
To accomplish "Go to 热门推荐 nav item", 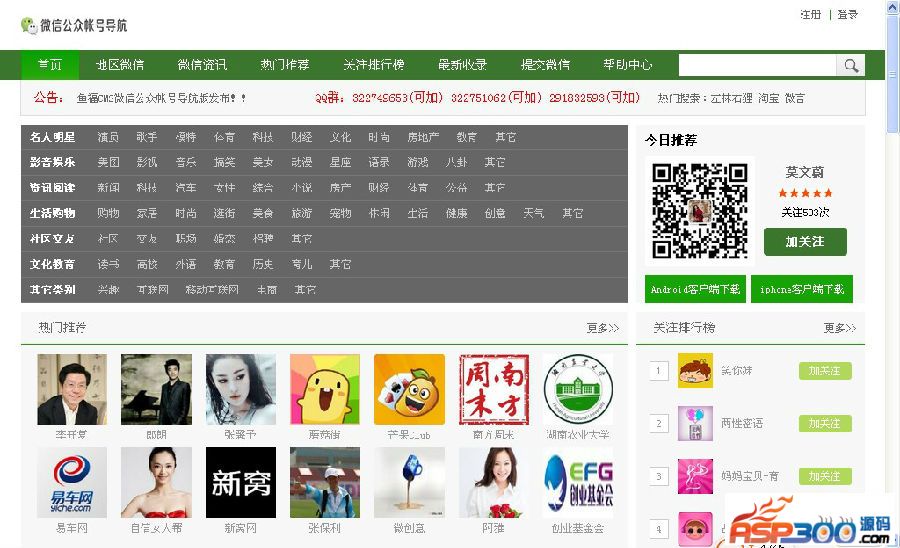I will [285, 65].
